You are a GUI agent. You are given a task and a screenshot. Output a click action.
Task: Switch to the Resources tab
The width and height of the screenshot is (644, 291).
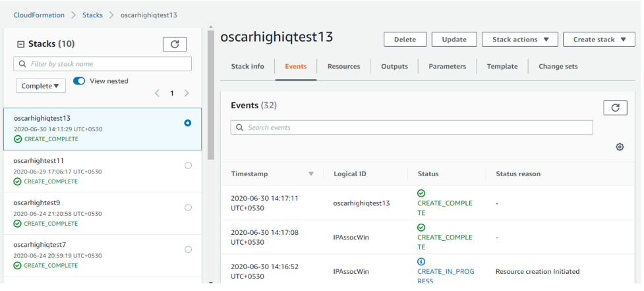pyautogui.click(x=344, y=66)
